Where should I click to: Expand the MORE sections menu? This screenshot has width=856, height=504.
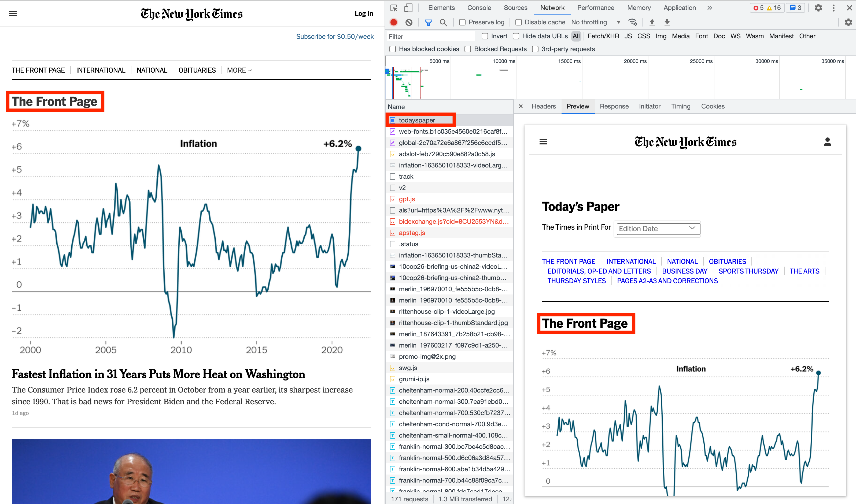pos(239,70)
